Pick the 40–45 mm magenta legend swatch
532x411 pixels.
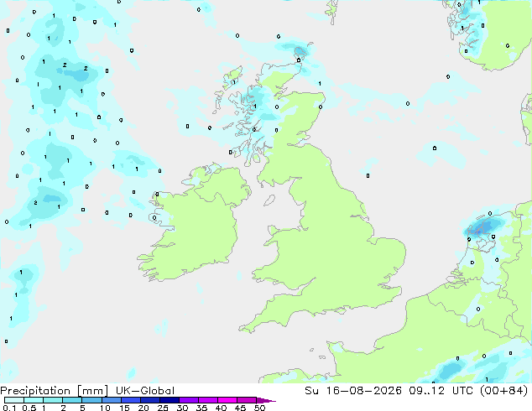click(227, 400)
